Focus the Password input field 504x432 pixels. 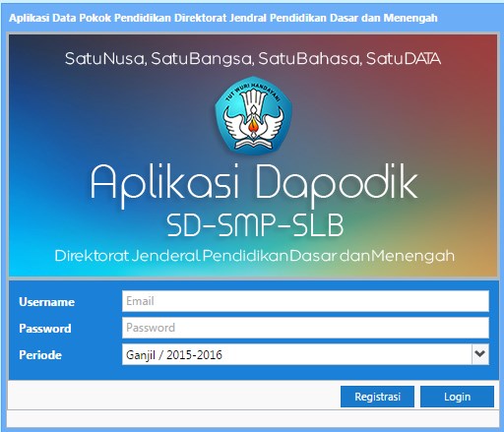pos(305,328)
